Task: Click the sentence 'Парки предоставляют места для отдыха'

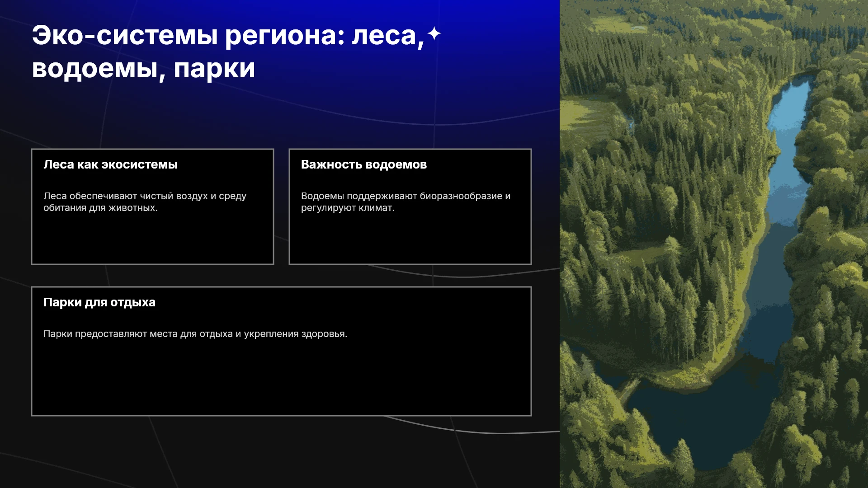Action: point(138,334)
